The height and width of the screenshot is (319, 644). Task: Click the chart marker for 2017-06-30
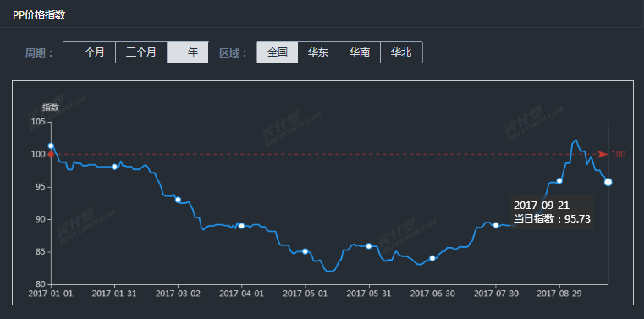tap(432, 258)
